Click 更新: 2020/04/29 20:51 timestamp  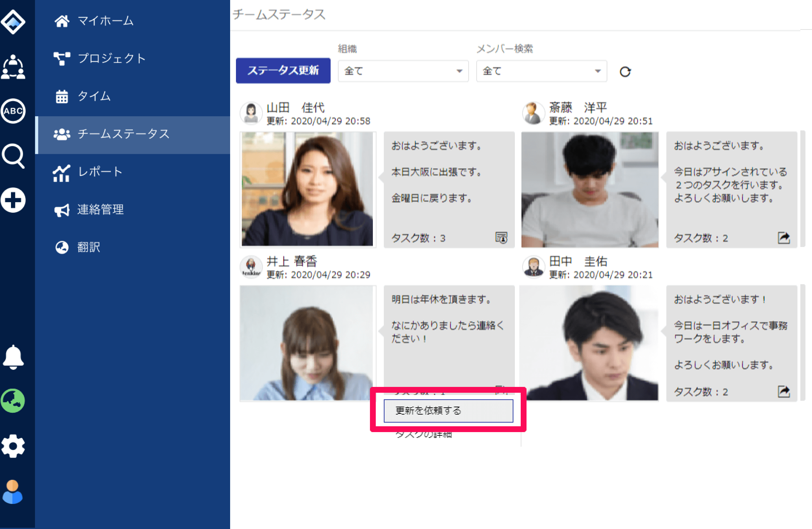click(601, 121)
